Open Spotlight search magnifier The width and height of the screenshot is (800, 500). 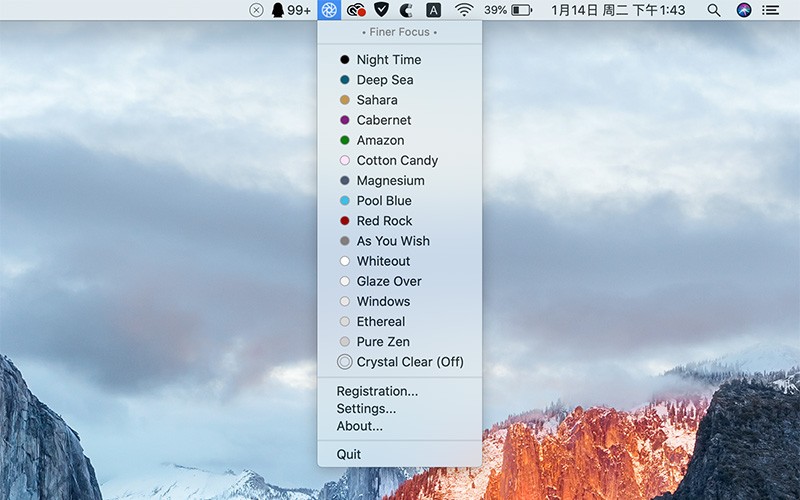(x=714, y=10)
